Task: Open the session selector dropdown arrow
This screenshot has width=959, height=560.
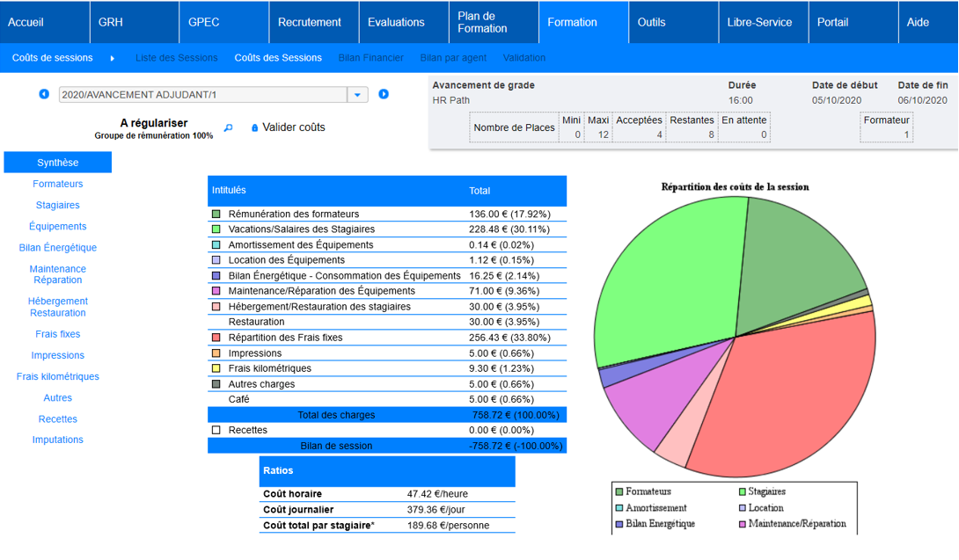Action: coord(358,95)
